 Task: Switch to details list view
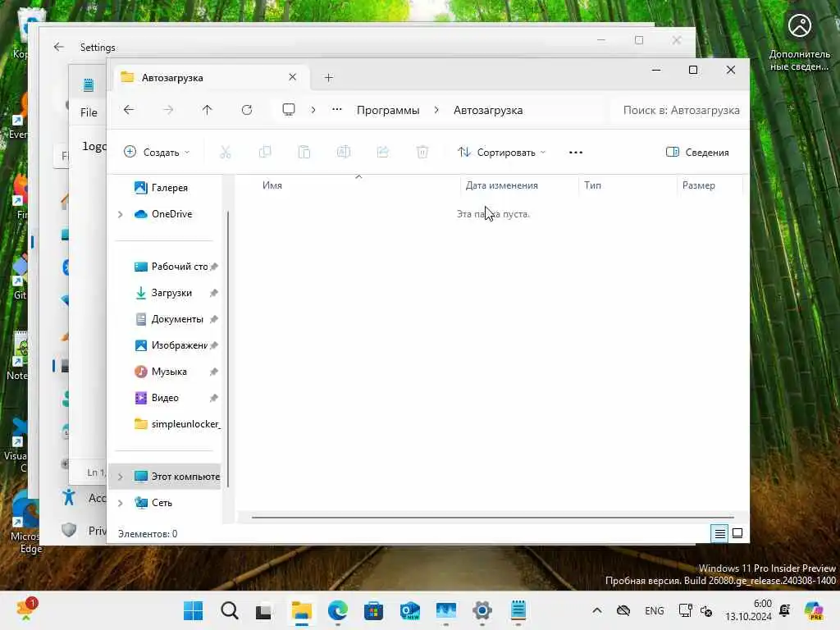tap(719, 533)
